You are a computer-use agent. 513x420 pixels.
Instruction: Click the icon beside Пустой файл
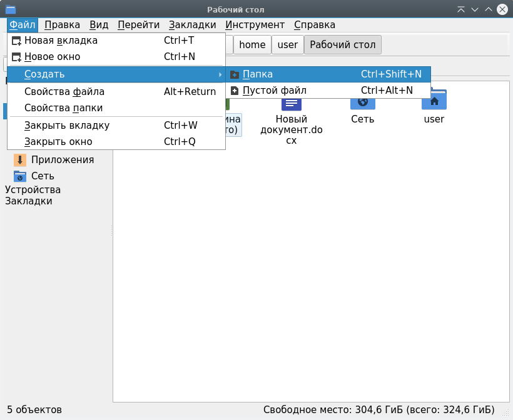point(235,91)
